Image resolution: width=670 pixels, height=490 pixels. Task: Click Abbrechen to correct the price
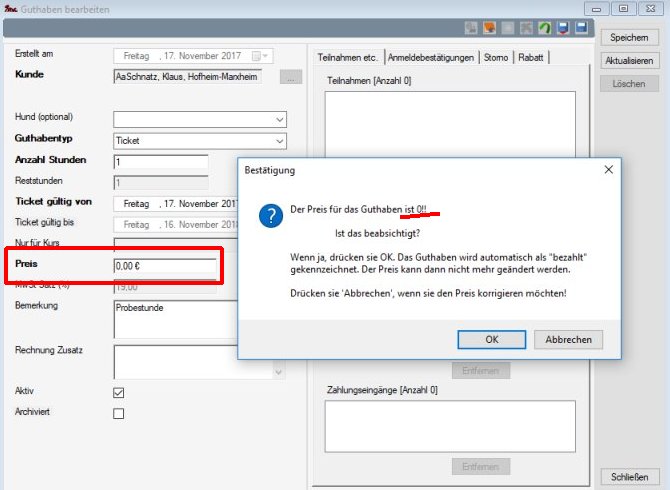tap(568, 339)
